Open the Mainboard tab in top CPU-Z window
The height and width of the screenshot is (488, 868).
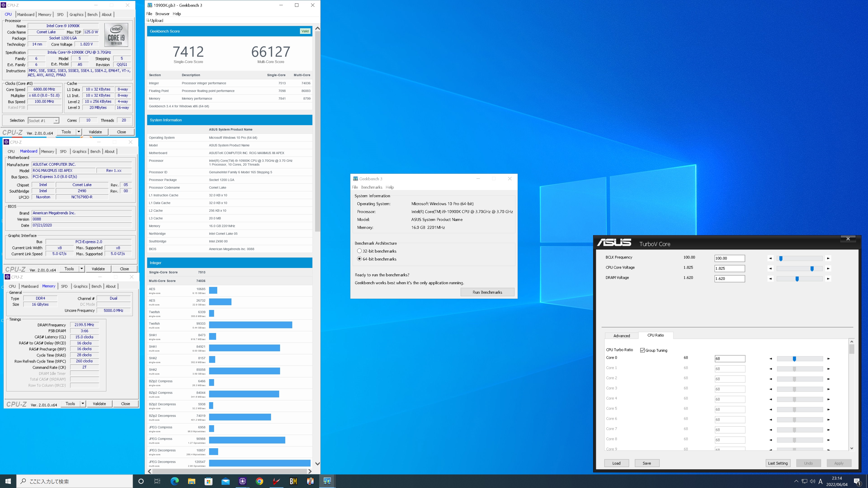[x=26, y=14]
